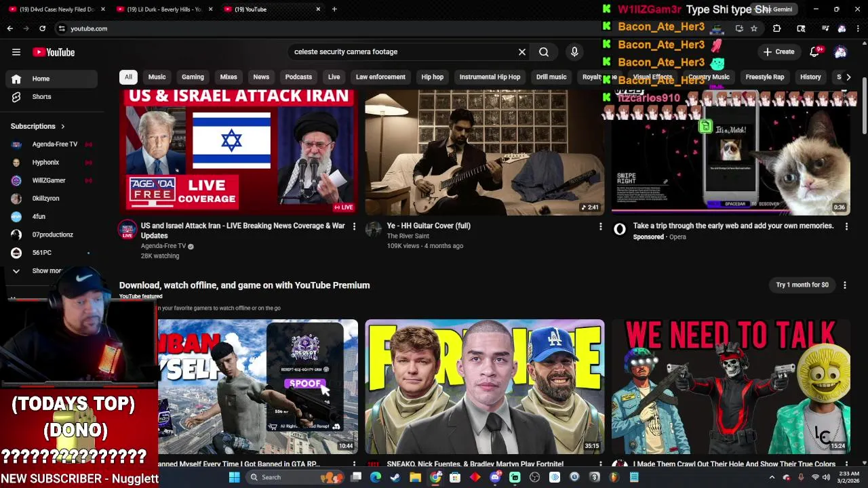Open options for Opera sponsored ad
This screenshot has height=488, width=868.
click(846, 226)
